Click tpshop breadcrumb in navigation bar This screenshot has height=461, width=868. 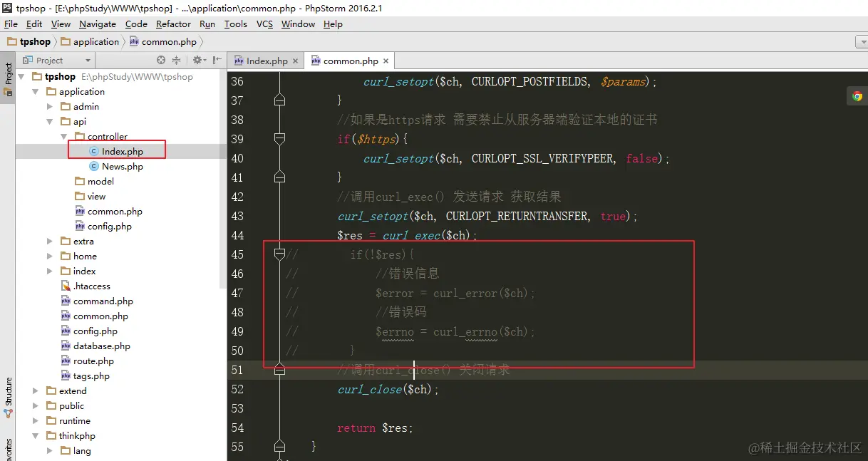coord(29,42)
